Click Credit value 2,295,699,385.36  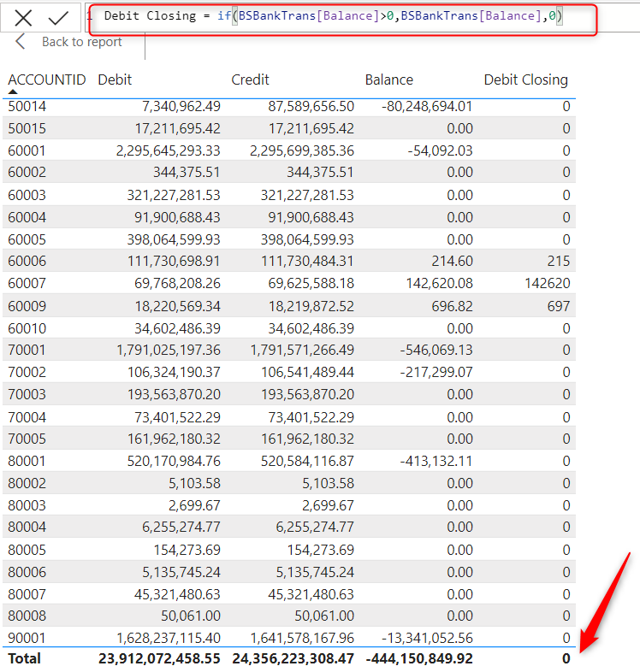(x=302, y=150)
